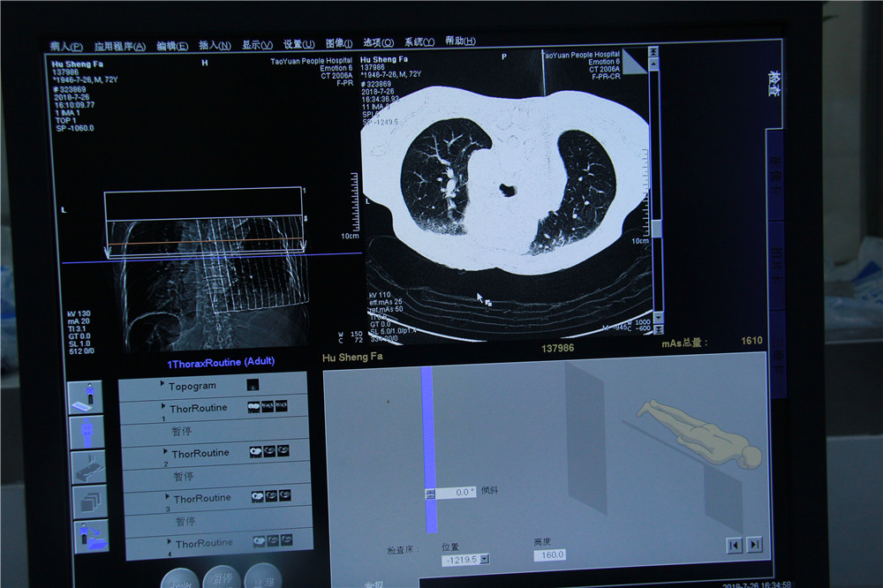Select the 暂停 pause row after ThorRoutine 3
The image size is (883, 588).
218,522
